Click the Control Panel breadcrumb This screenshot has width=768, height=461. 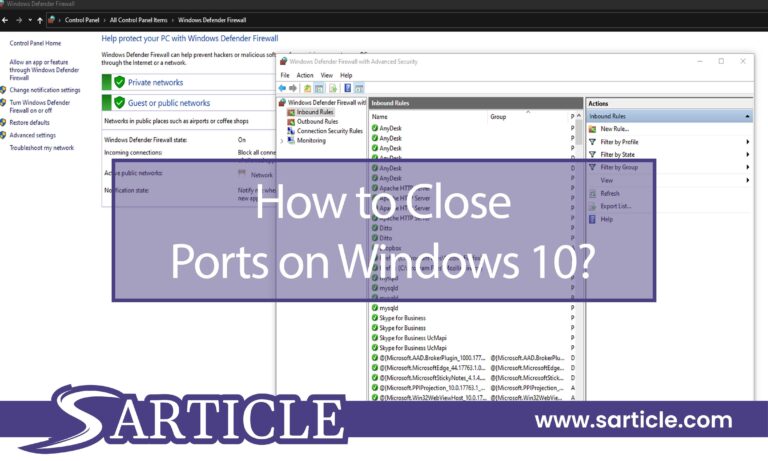[x=82, y=20]
